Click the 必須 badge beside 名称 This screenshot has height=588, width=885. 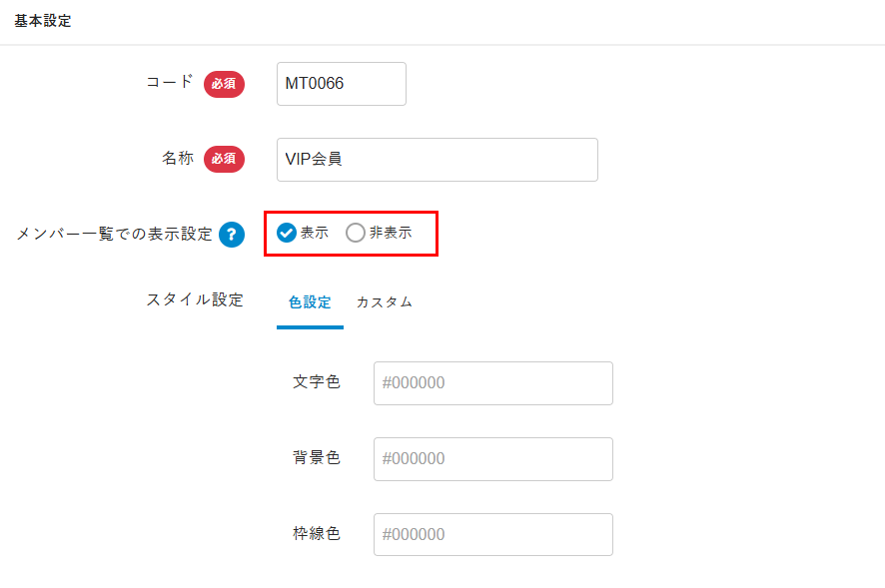click(224, 159)
